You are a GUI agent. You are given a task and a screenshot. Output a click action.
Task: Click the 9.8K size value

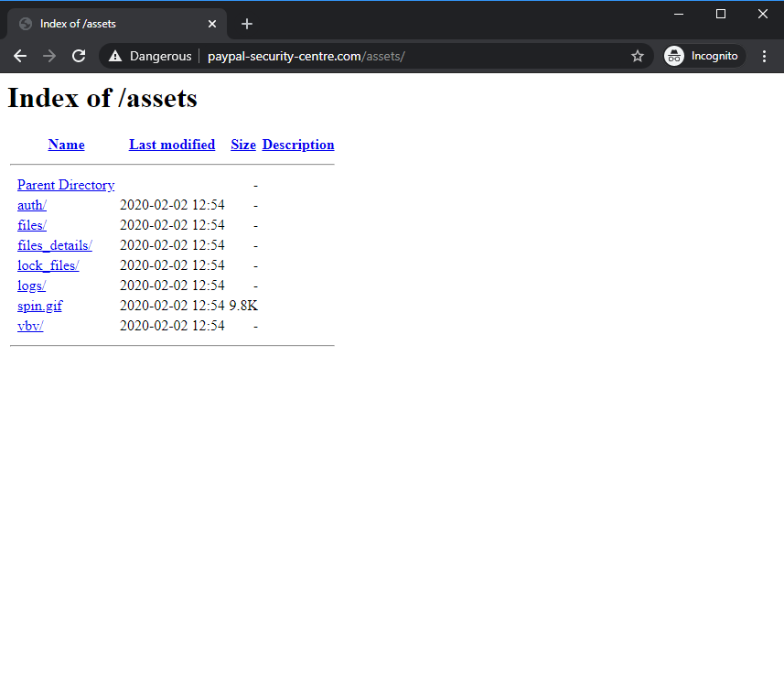tap(243, 306)
